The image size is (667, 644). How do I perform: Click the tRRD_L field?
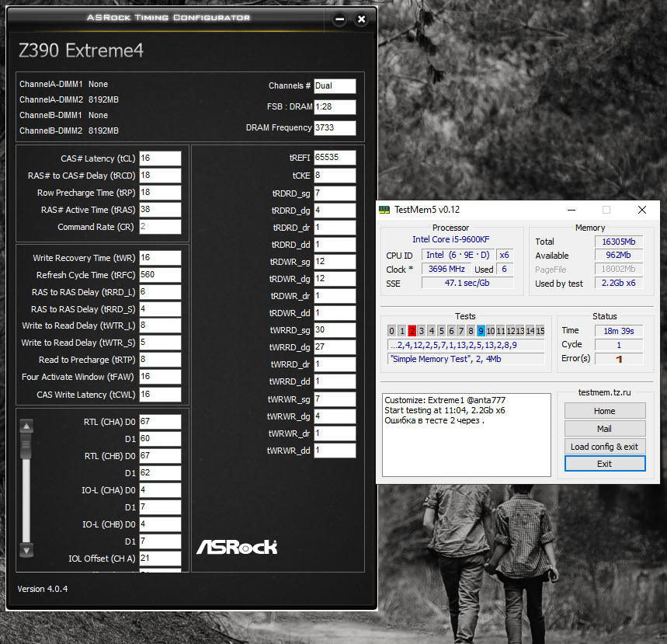(x=161, y=291)
